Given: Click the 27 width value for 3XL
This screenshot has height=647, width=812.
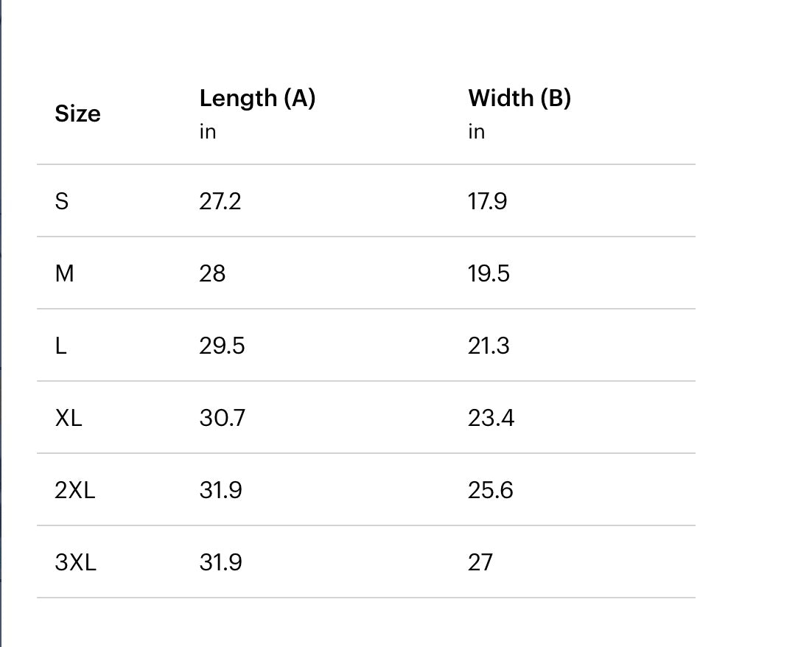Looking at the screenshot, I should (480, 562).
